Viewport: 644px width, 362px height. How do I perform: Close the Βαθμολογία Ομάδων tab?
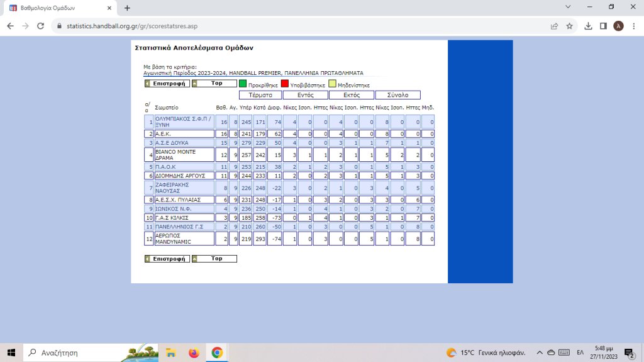[x=109, y=8]
